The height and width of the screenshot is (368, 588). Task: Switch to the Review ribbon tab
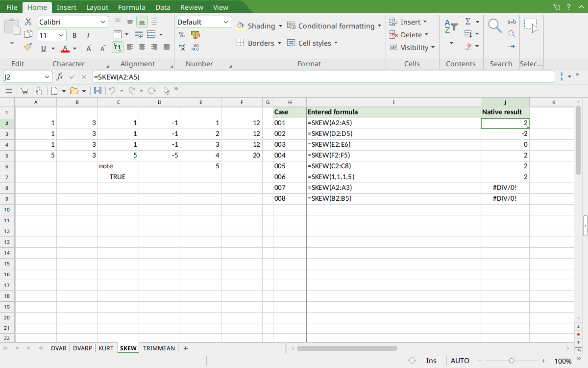(x=192, y=7)
